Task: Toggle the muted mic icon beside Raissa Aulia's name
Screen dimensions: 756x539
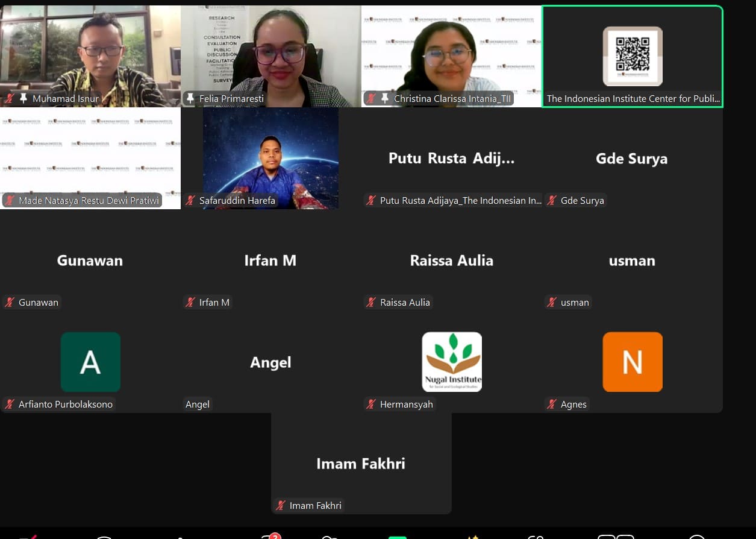Action: [x=372, y=302]
